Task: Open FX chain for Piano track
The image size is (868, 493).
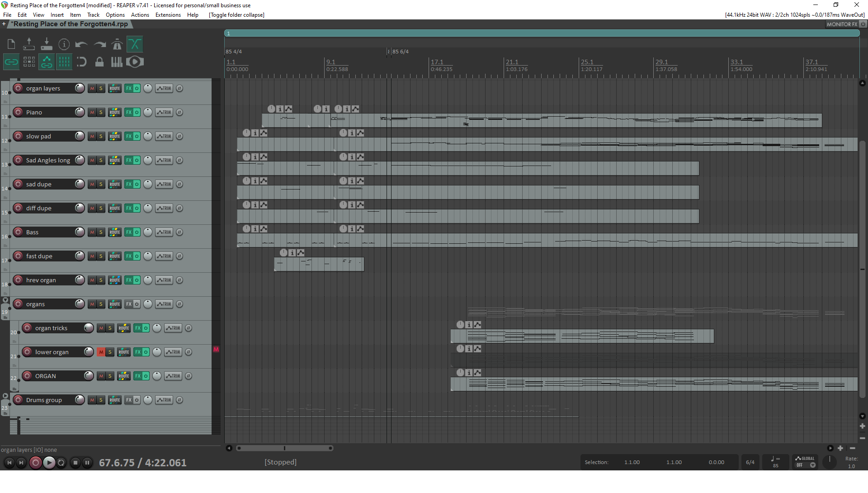Action: coord(129,112)
